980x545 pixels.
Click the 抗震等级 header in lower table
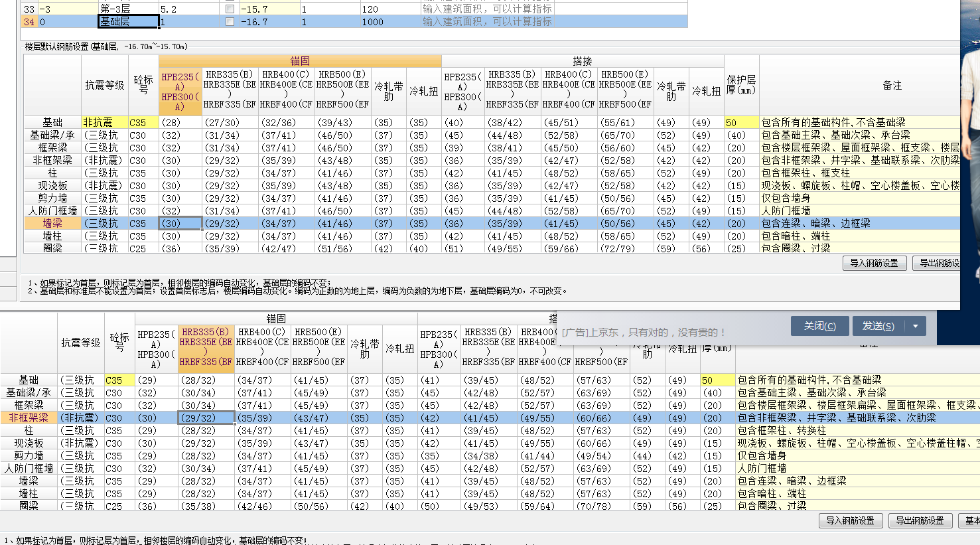click(81, 343)
